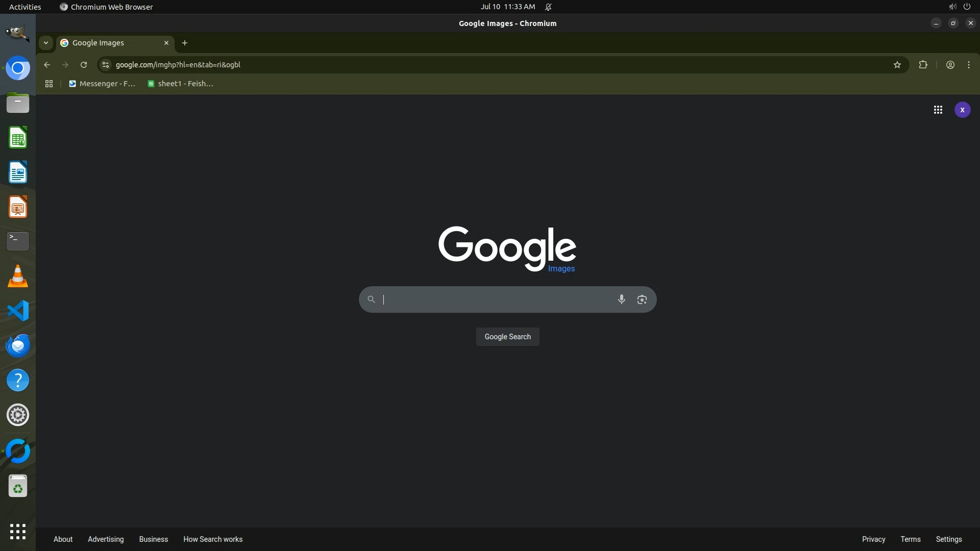
Task: Open search by image camera icon
Action: click(x=642, y=299)
